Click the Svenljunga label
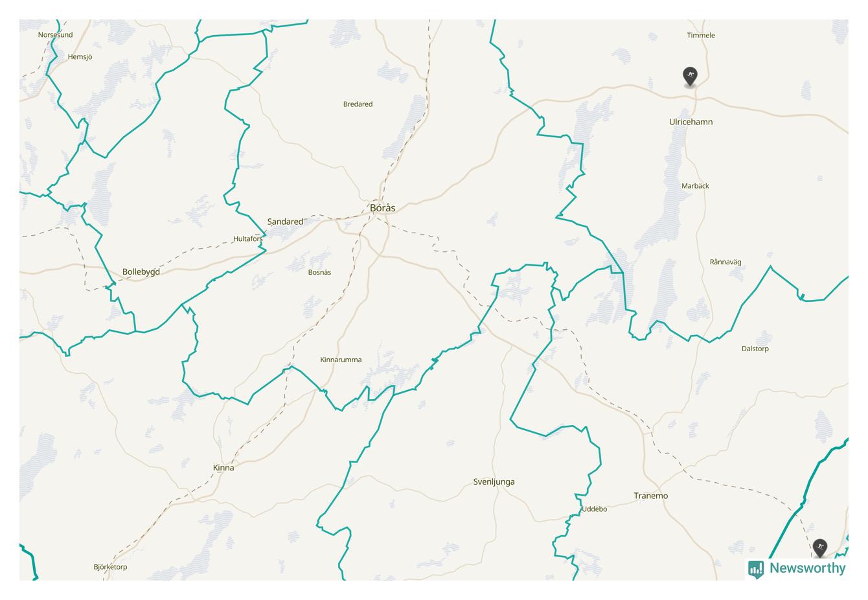 click(494, 482)
